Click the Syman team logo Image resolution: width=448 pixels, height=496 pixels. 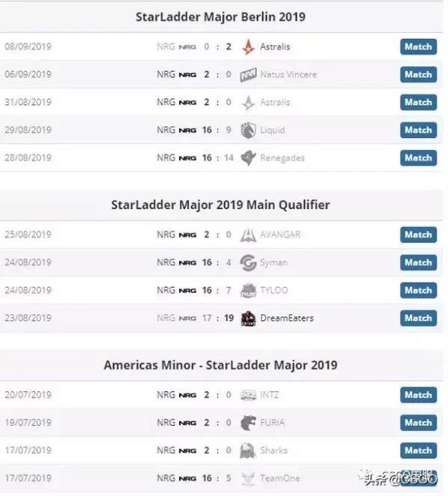248,262
